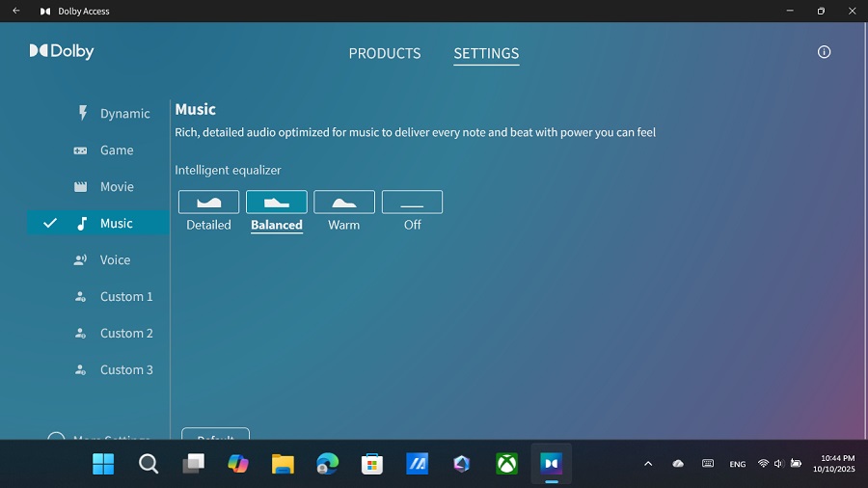Open the SETTINGS tab

(x=486, y=54)
